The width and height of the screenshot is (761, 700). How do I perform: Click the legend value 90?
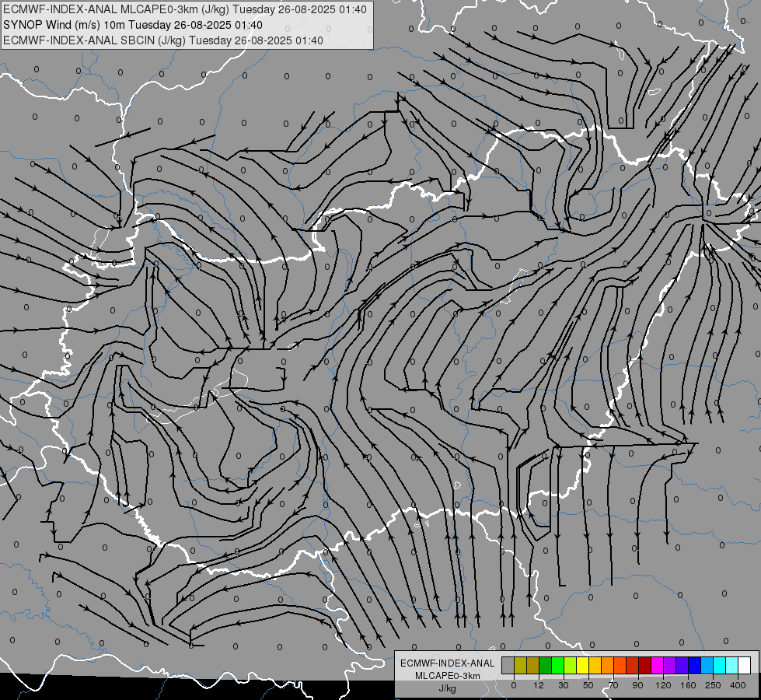pos(638,685)
